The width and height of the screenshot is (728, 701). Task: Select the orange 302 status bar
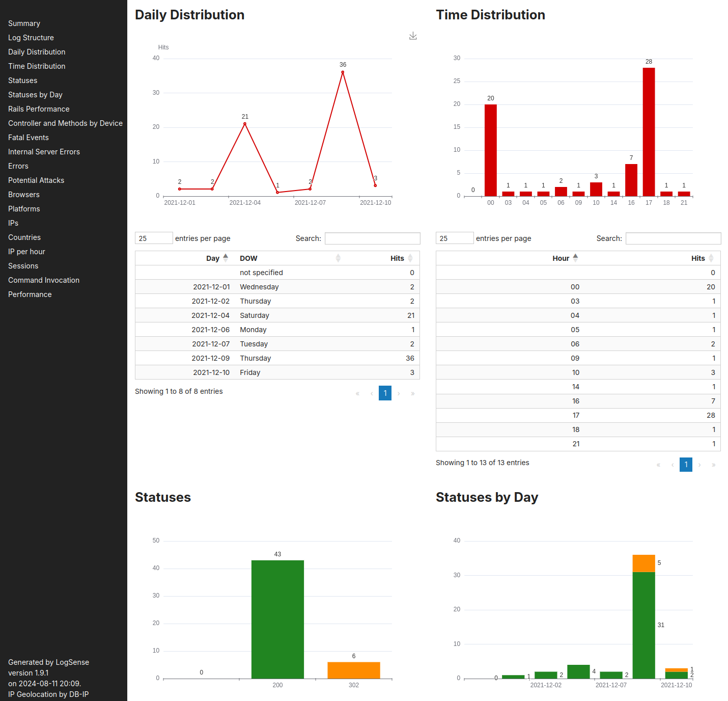tap(354, 670)
